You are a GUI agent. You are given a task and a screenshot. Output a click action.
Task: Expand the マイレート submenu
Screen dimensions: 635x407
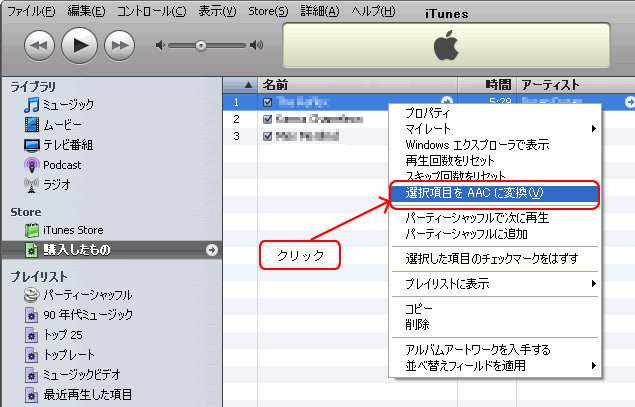coord(495,129)
